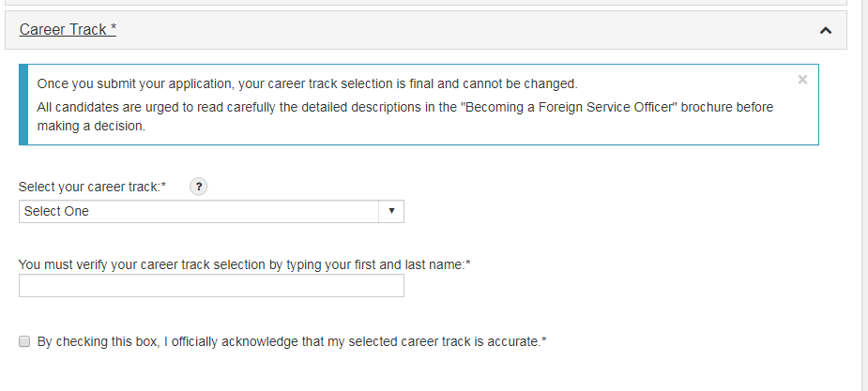Screen dimensions: 868x391
Task: Click the blue left edge of the alert
Action: [23, 104]
